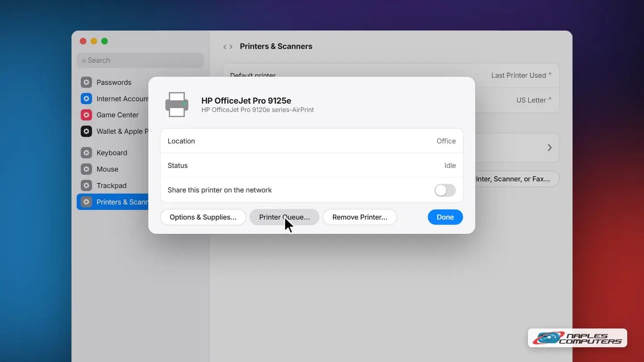Click the Passwords sidebar icon

(x=86, y=82)
